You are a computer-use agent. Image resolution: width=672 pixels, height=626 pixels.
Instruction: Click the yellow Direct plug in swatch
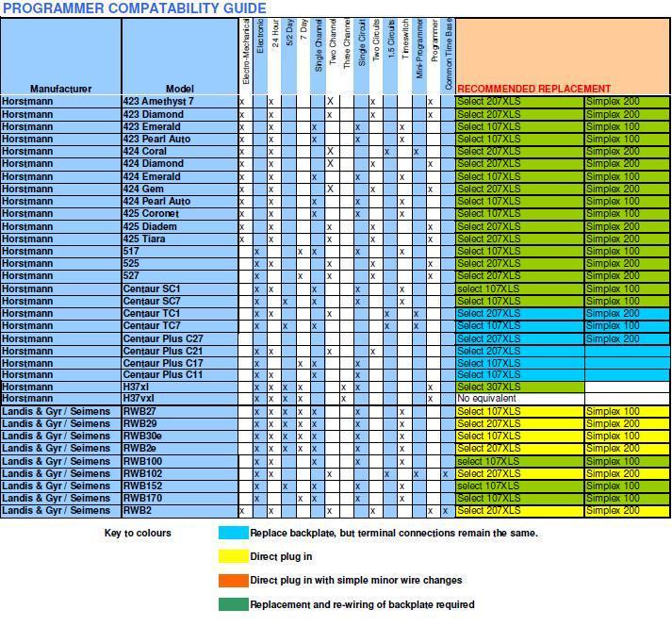233,556
